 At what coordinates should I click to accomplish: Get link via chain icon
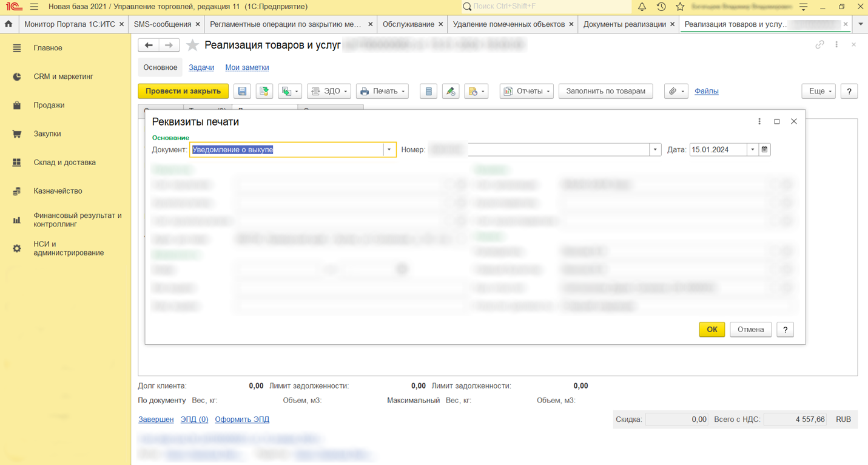[819, 45]
